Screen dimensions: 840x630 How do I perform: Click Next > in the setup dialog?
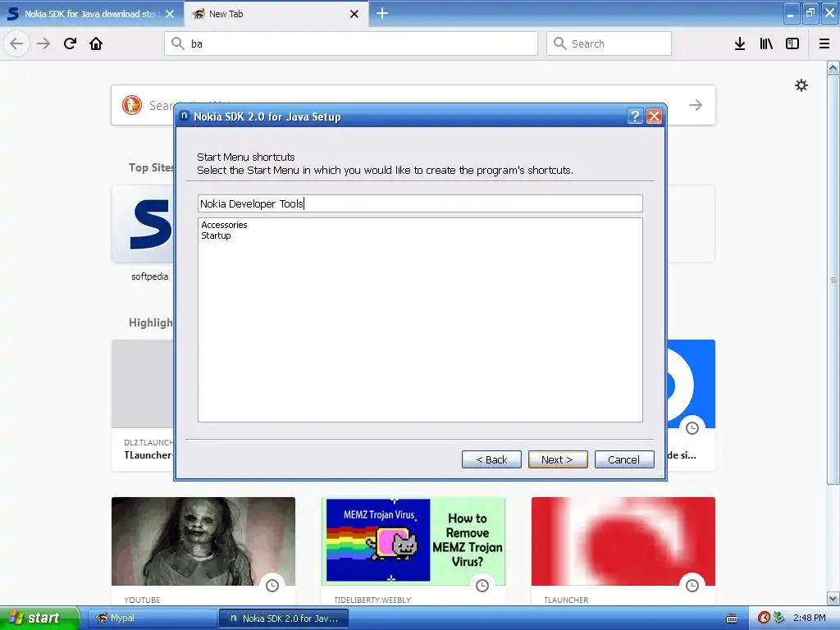click(558, 459)
